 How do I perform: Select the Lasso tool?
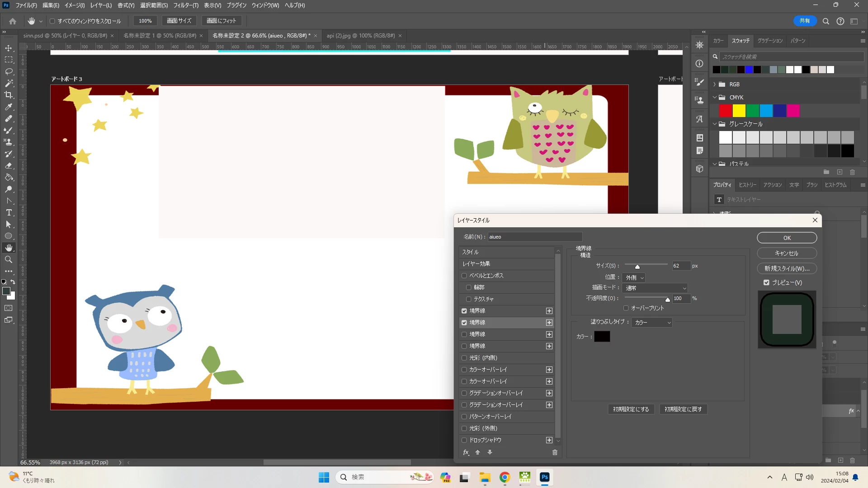click(x=9, y=71)
